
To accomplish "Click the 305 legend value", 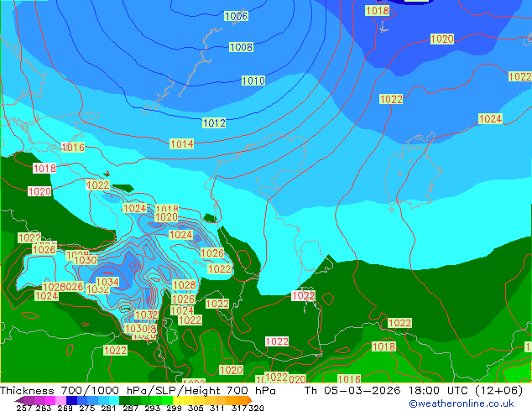I will tap(196, 408).
